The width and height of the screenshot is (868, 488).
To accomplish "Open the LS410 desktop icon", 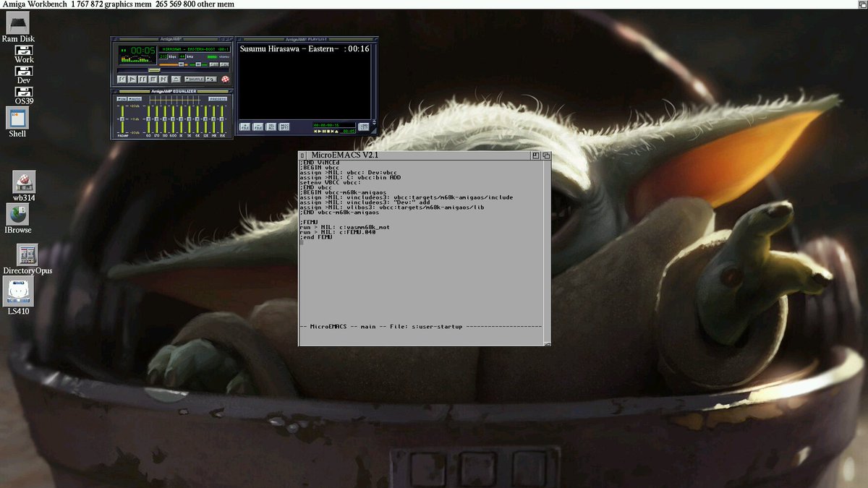I will [18, 291].
